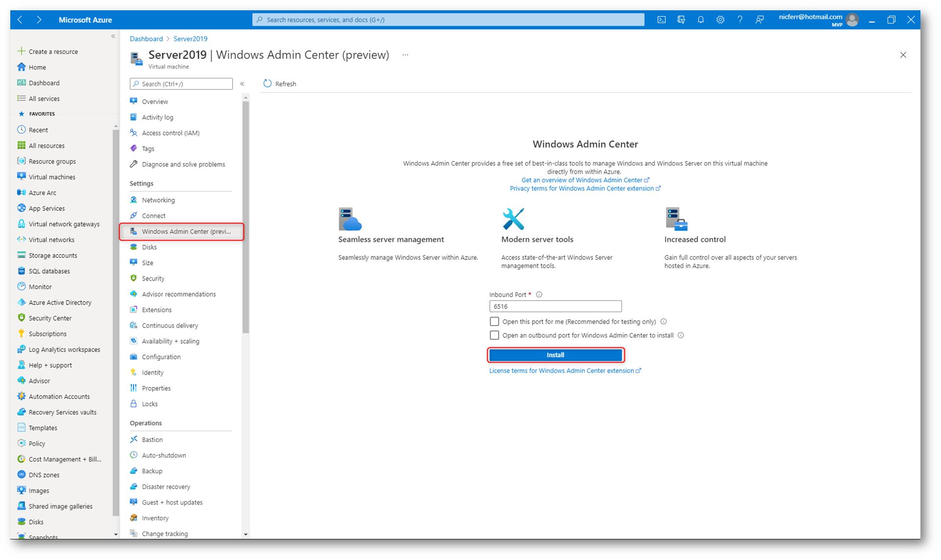Open Disks in resource menu

pos(149,247)
